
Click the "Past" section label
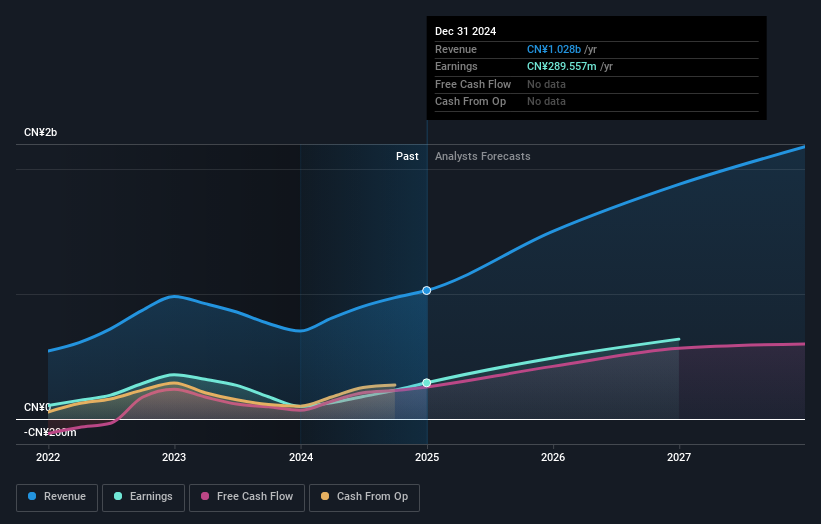(x=407, y=156)
